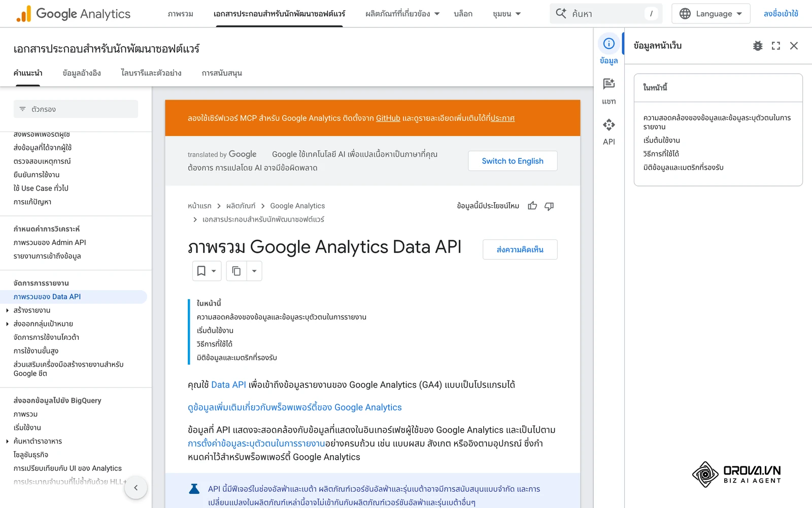This screenshot has width=812, height=508.
Task: Click ส่งความคิดเห็น feedback button
Action: pyautogui.click(x=520, y=249)
